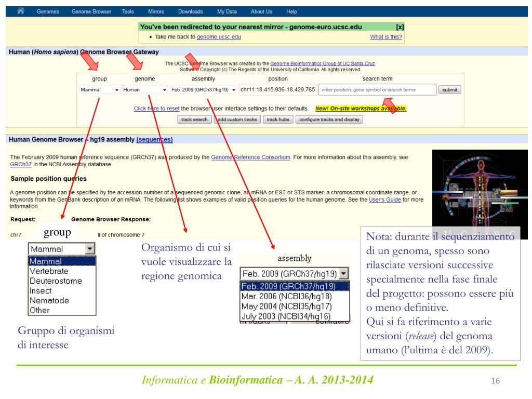532x399 pixels.
Task: Click the chr7 sample request text
Action: (16, 235)
